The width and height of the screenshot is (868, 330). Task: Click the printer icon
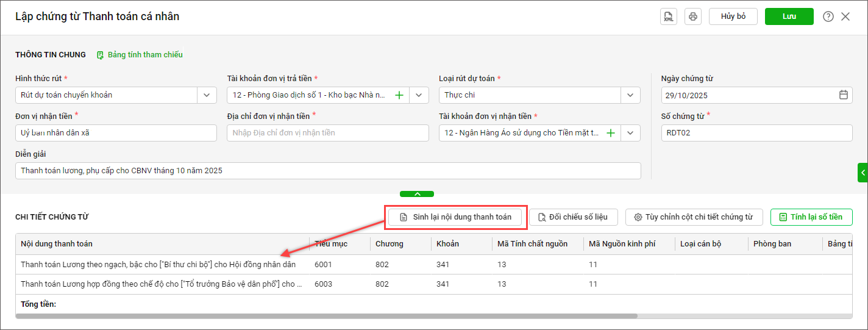[692, 16]
